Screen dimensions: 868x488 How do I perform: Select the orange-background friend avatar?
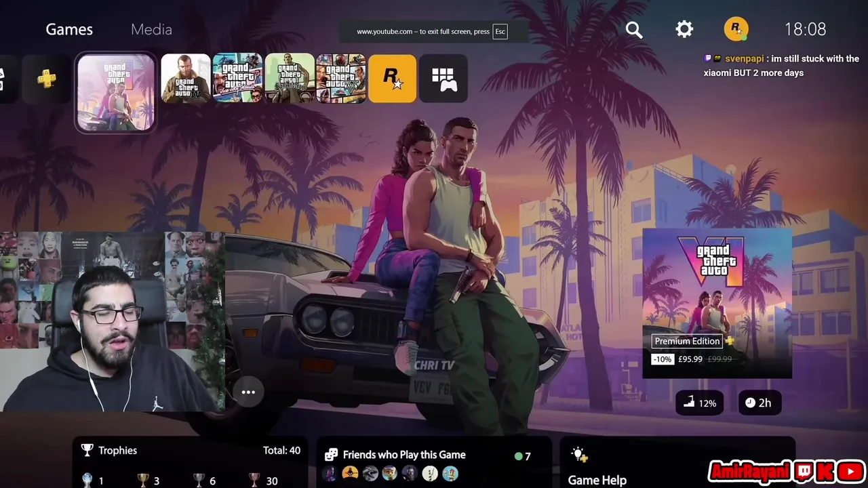[350, 473]
